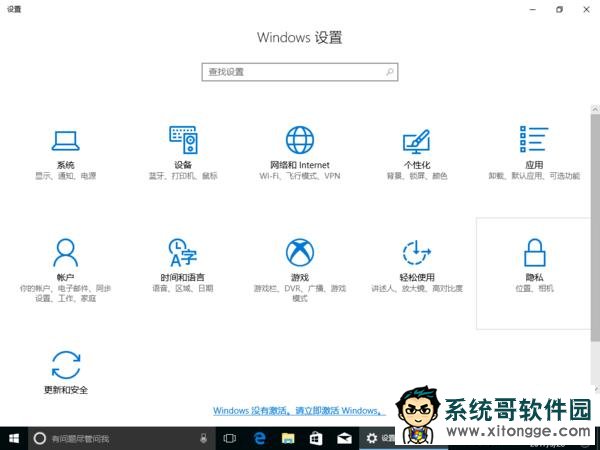Open the 更新和安全 refresh arrows icon

tap(66, 365)
